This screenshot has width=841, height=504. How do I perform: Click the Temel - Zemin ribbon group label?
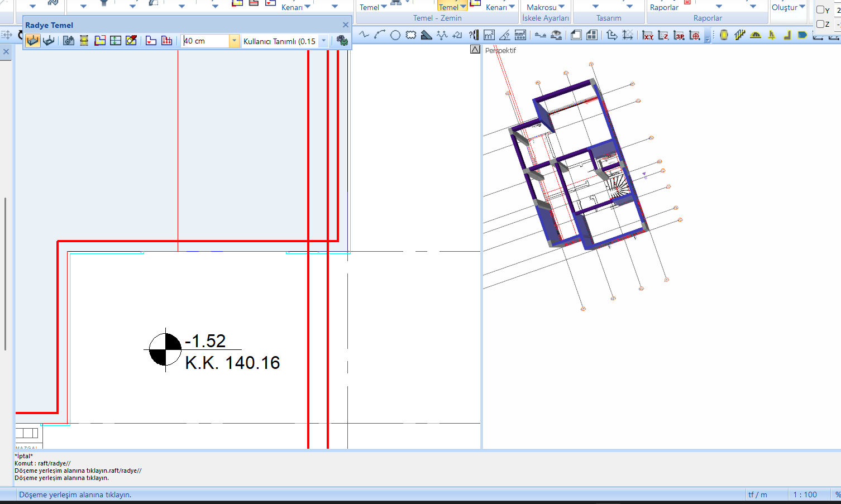437,18
